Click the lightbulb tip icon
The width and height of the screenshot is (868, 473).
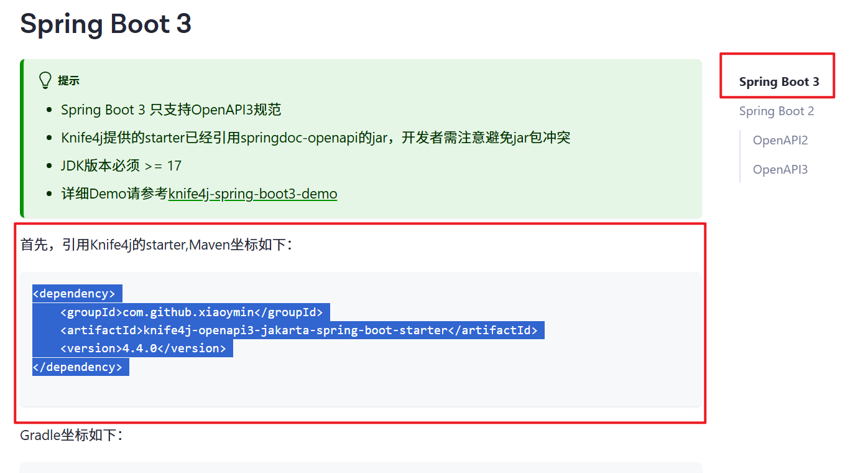click(x=45, y=80)
